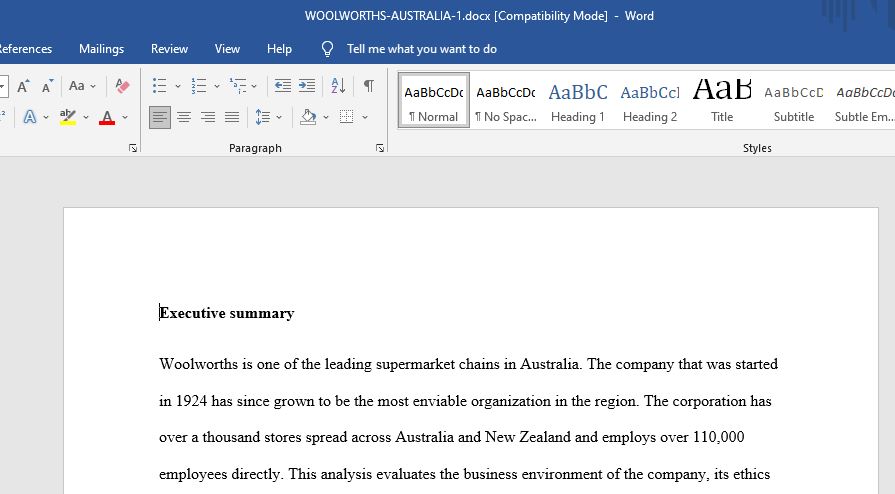
Task: Open the Mailings tab
Action: point(101,49)
